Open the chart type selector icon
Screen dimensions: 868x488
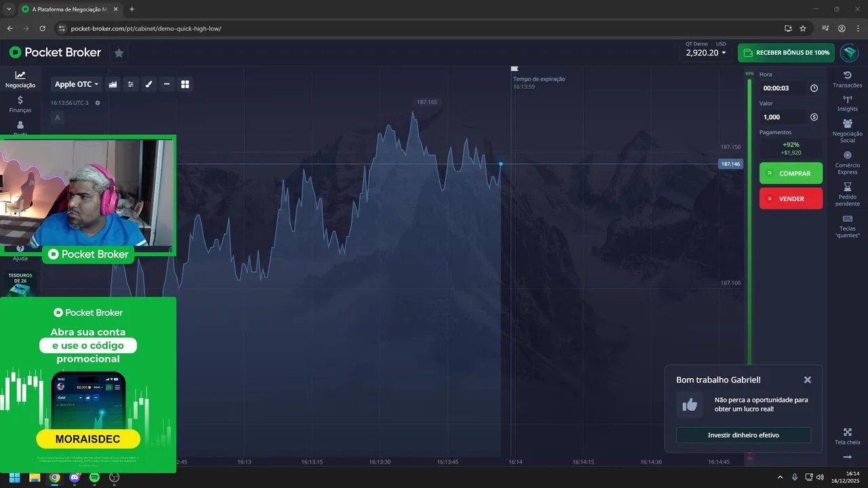pos(113,84)
